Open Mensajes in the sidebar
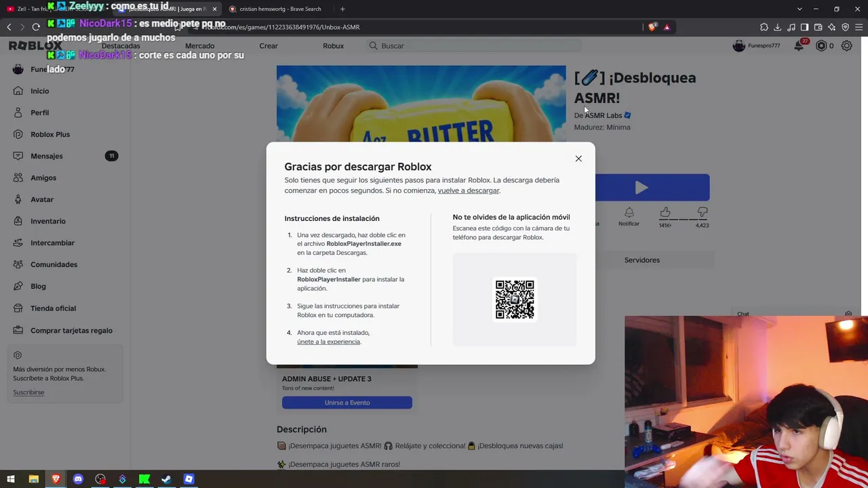 46,156
